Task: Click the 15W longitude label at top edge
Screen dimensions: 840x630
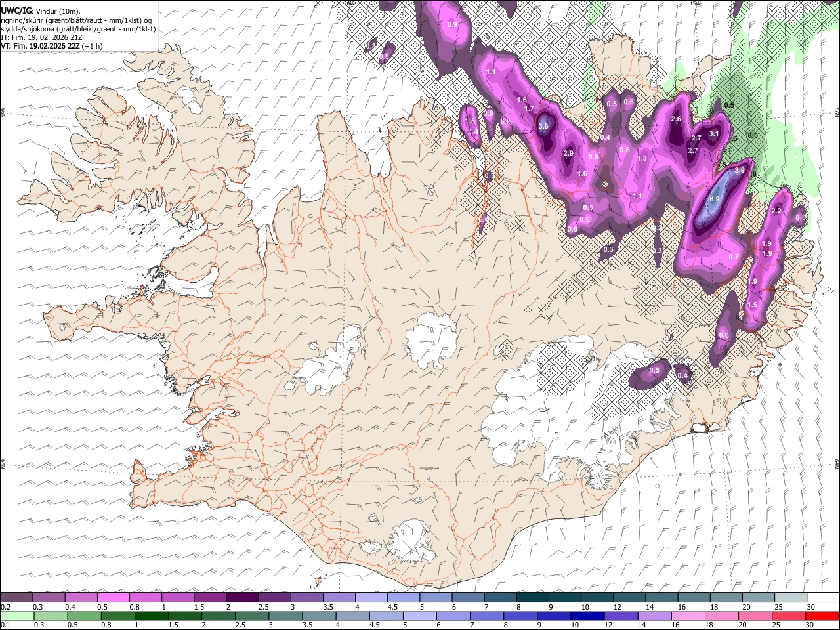Action: (695, 3)
